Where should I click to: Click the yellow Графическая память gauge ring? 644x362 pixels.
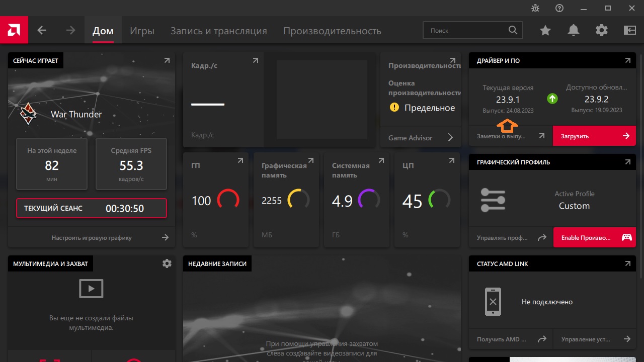[x=299, y=200]
